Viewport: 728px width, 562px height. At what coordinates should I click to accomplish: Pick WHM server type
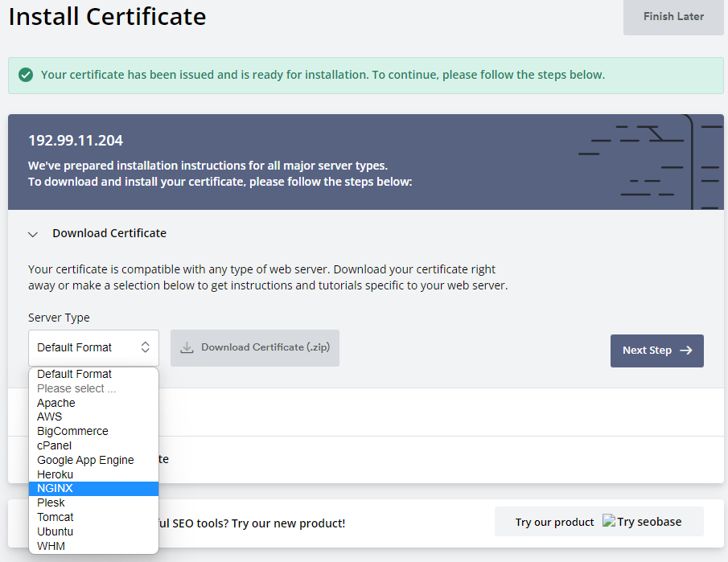tap(94, 546)
